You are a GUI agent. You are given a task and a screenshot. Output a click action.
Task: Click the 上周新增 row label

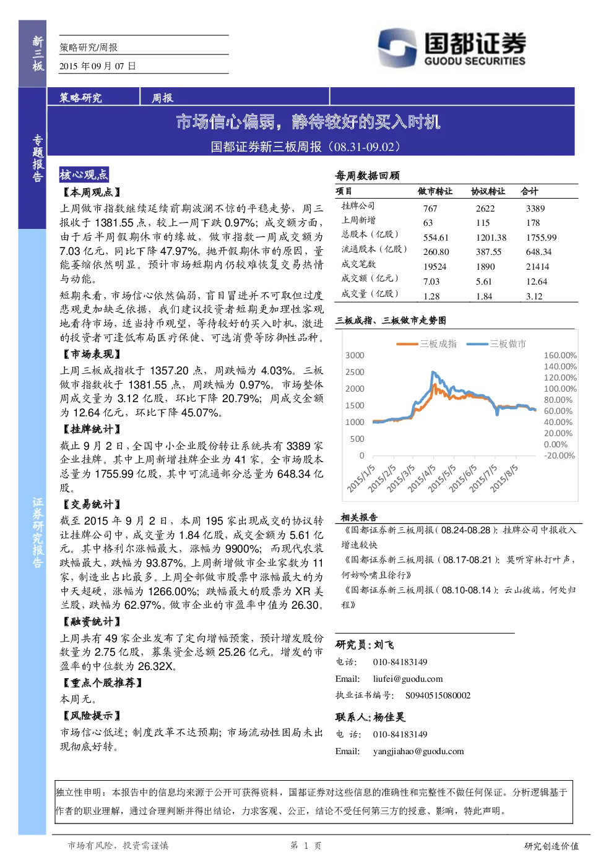tap(358, 220)
